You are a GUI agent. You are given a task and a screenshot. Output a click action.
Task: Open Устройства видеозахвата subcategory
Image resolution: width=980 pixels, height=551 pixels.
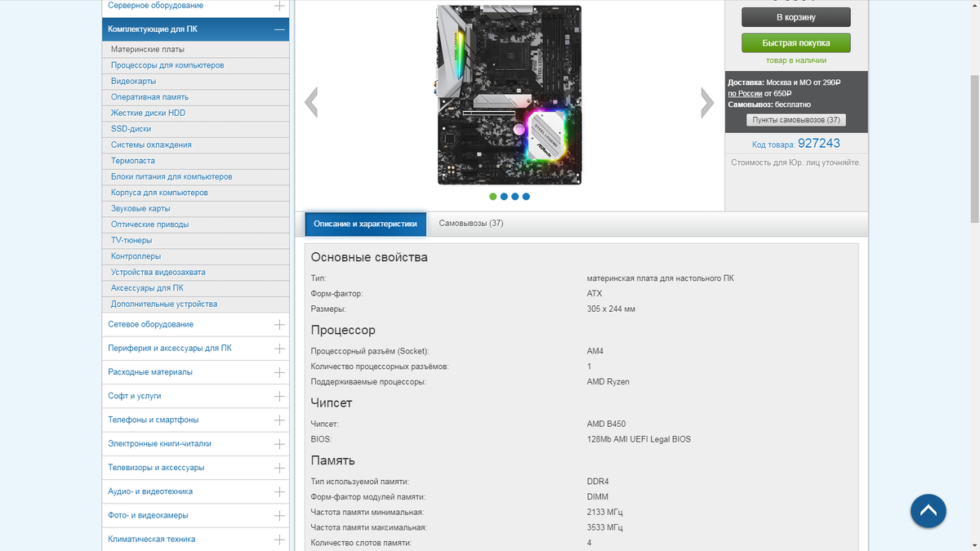(x=158, y=273)
